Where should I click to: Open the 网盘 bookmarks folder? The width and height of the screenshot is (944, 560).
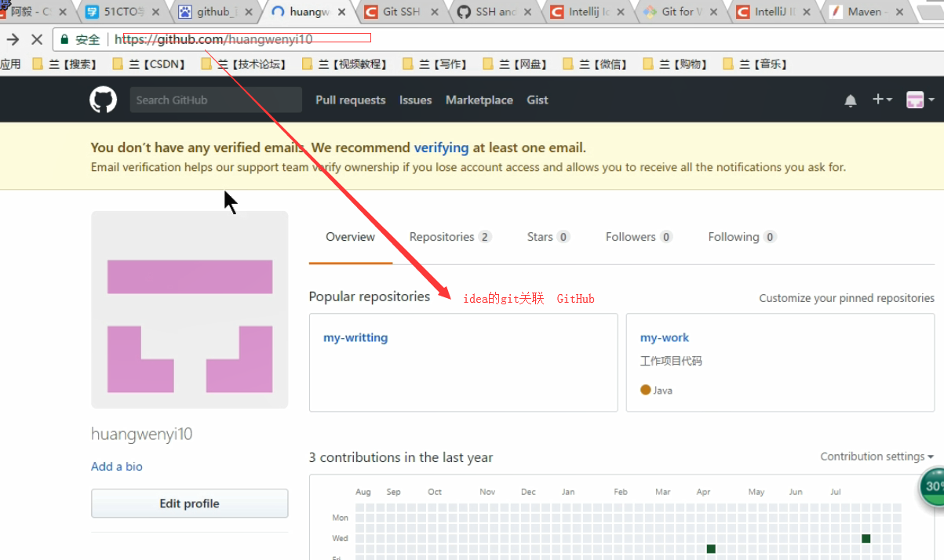[516, 64]
